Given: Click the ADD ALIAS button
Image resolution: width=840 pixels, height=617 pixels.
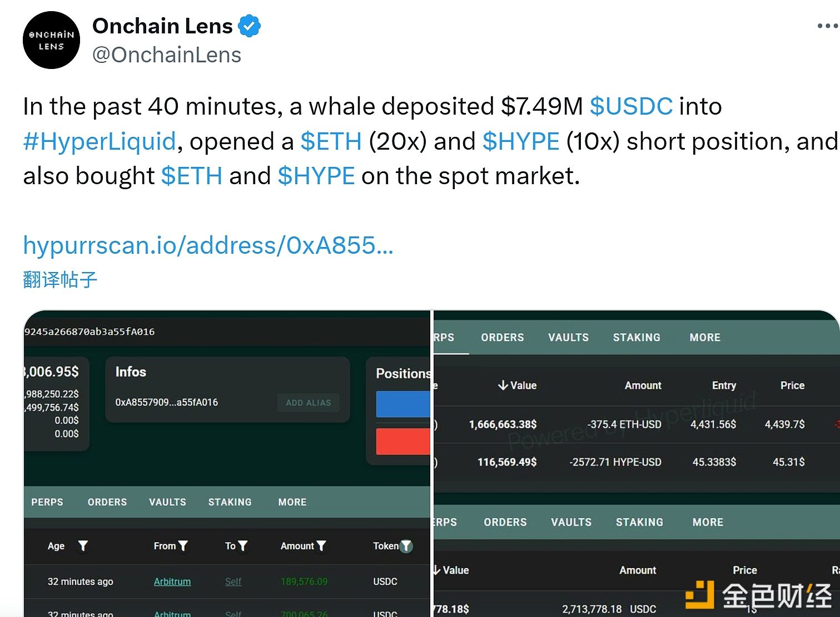Looking at the screenshot, I should coord(309,403).
